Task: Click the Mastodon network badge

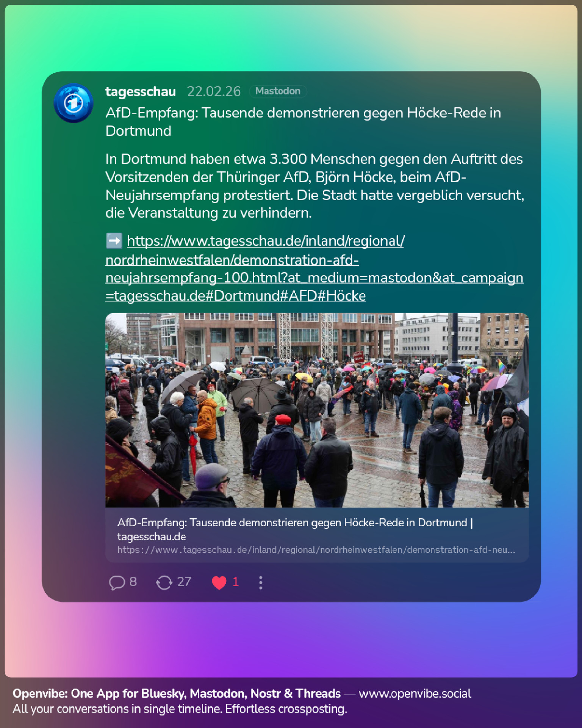Action: 278,91
